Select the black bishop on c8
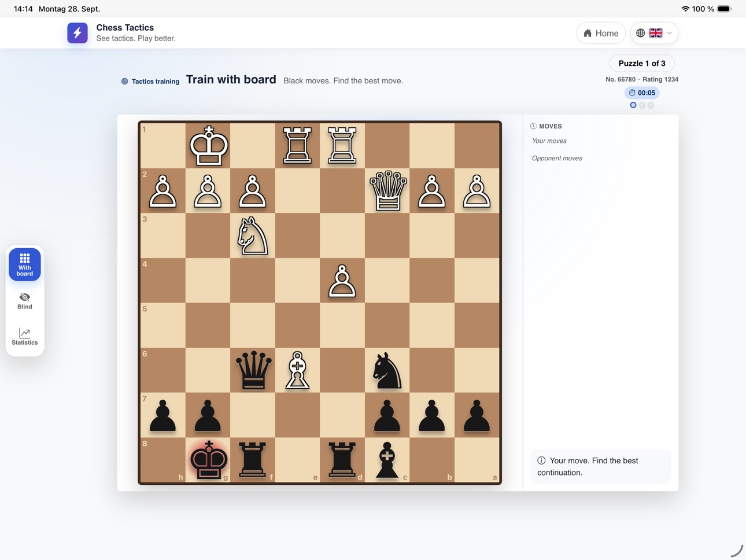Screen dimensions: 746x560 (387, 460)
